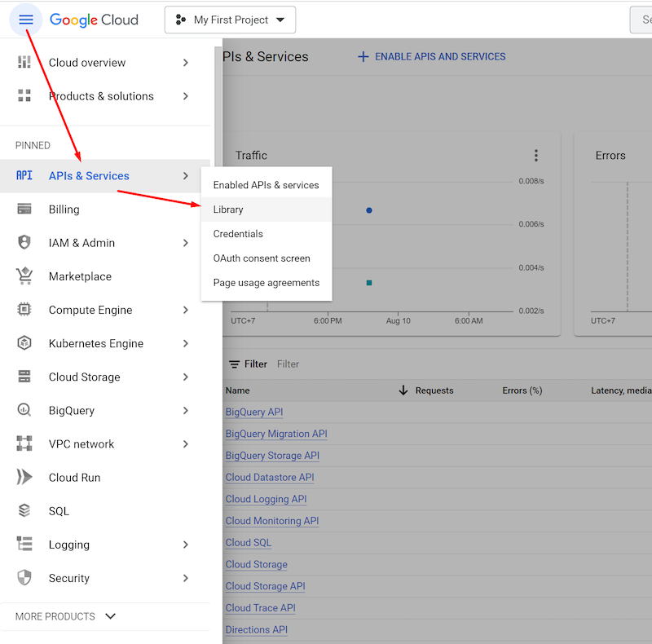652x644 pixels.
Task: Click the BigQuery magnifier icon
Action: [24, 410]
